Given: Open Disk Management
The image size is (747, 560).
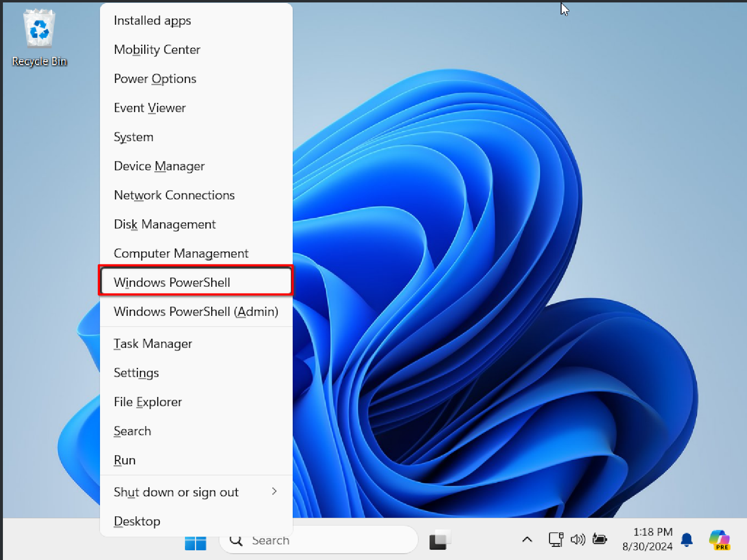Looking at the screenshot, I should click(x=165, y=224).
